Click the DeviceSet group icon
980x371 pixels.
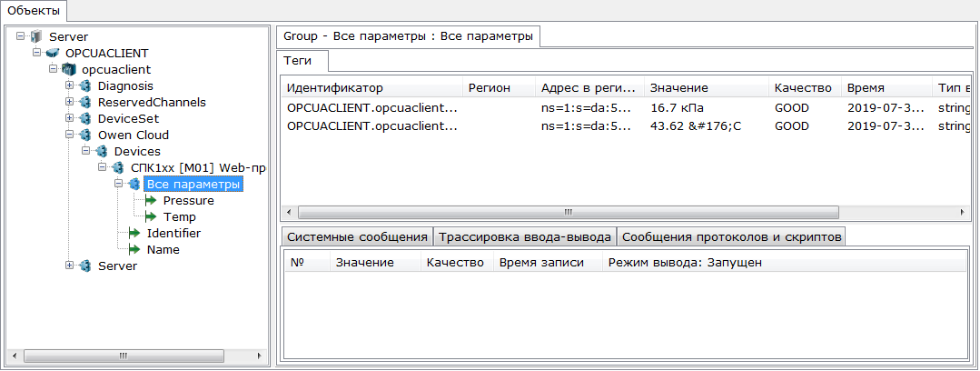click(85, 118)
